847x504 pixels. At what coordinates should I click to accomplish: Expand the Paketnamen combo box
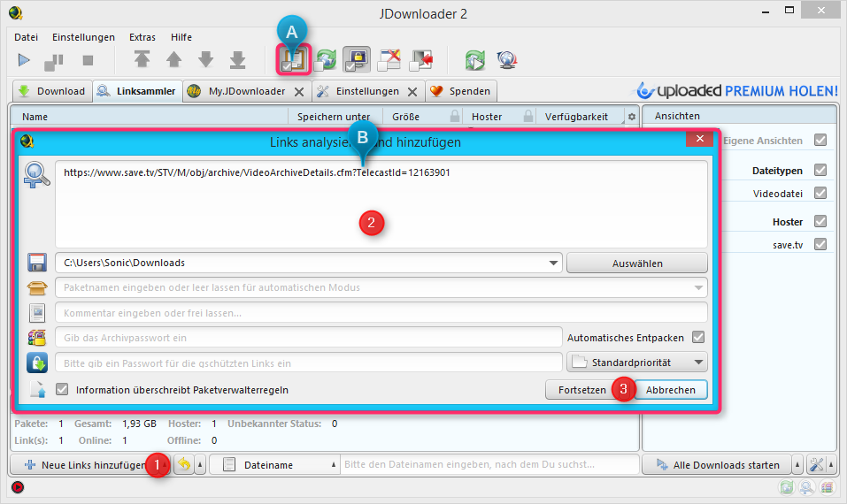pos(699,287)
